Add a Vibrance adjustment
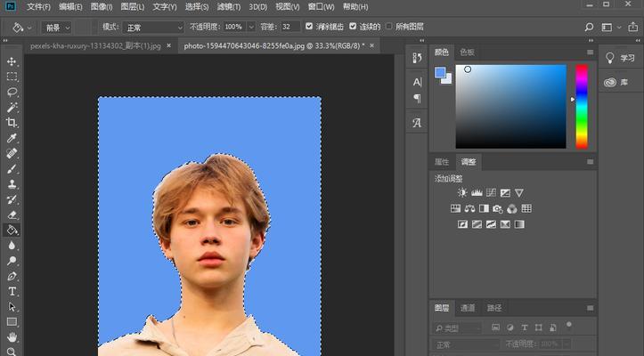 tap(519, 192)
